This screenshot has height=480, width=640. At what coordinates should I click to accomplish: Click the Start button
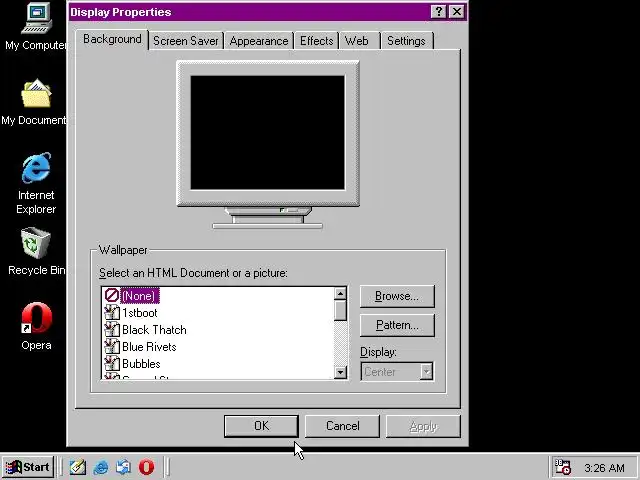point(28,467)
